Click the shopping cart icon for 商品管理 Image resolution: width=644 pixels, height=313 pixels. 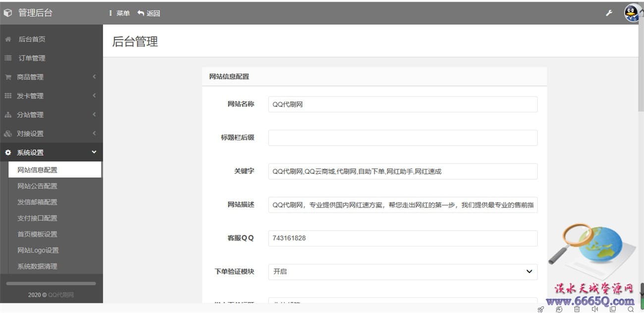click(x=8, y=77)
